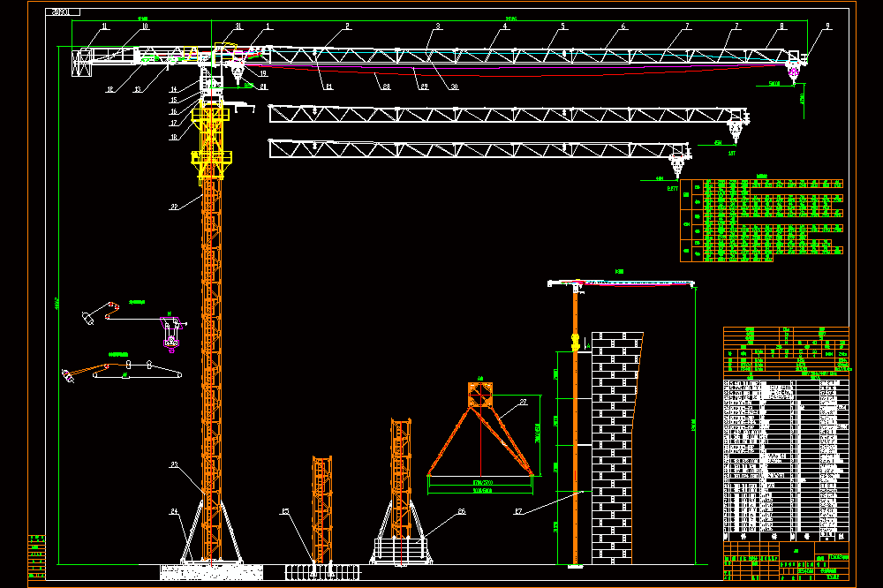Select callout number 23 near the mast base
Screen dimensions: 883x588
point(174,464)
